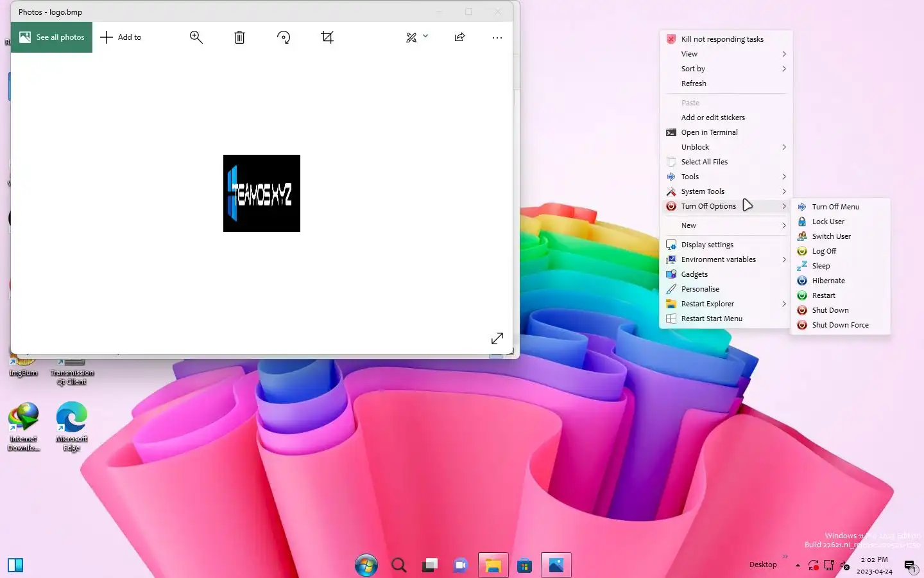Click the See all photos button
Screen dimensions: 924x578
click(52, 37)
